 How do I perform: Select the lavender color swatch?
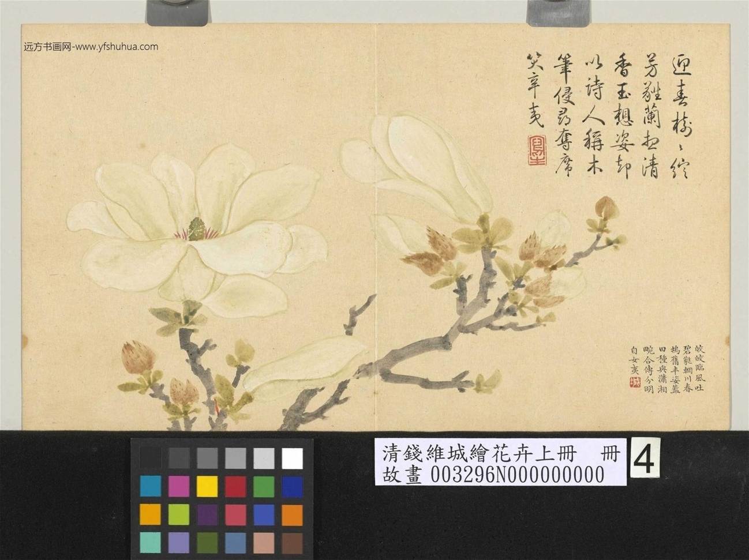[179, 543]
